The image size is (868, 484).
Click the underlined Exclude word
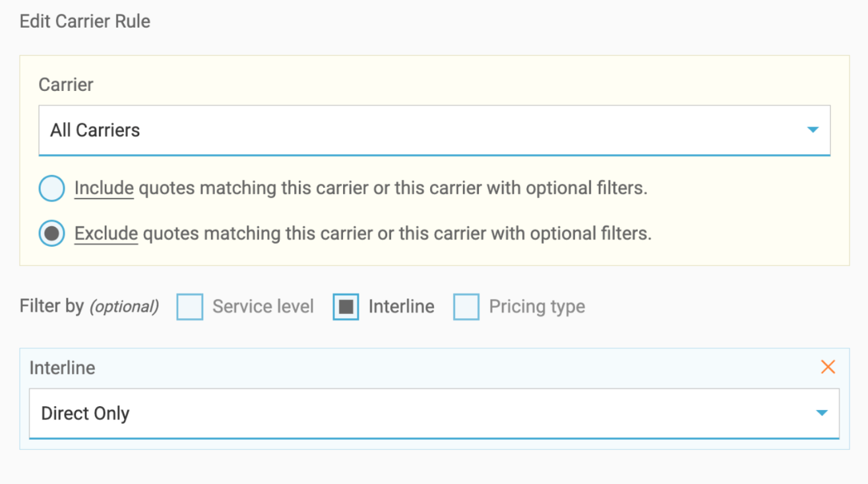[106, 233]
